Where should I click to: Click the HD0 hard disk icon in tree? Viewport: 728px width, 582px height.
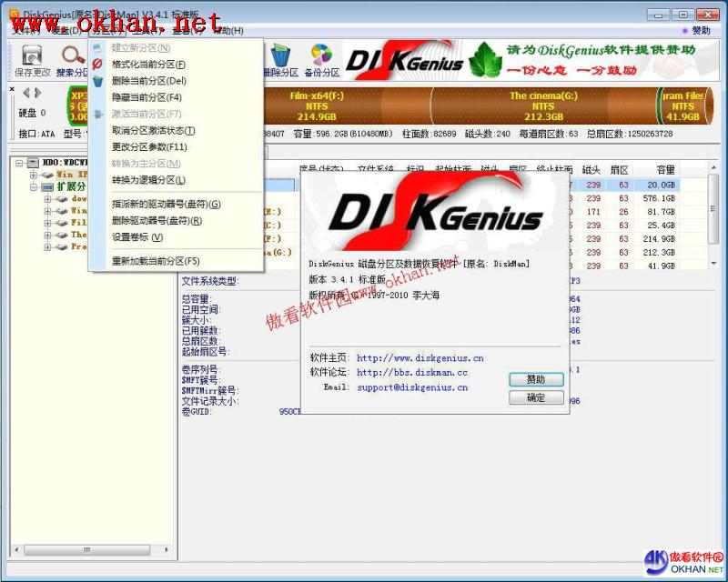pyautogui.click(x=33, y=163)
